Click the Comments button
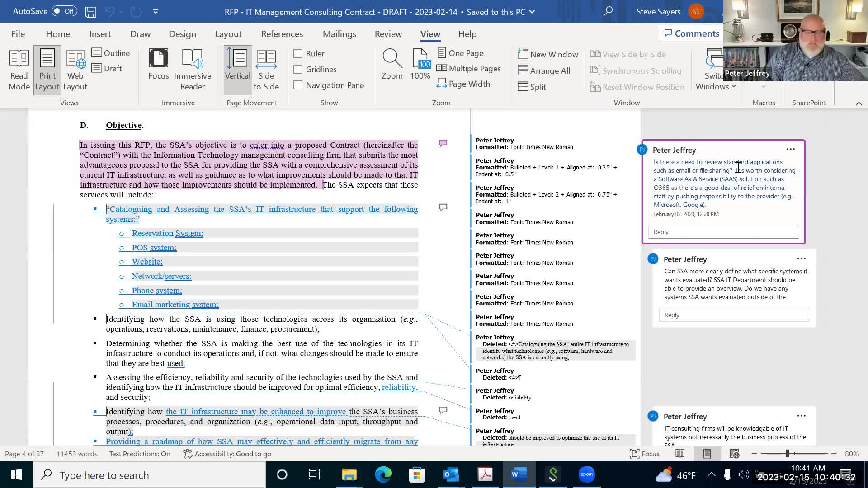Viewport: 868px width, 488px height. pos(691,33)
